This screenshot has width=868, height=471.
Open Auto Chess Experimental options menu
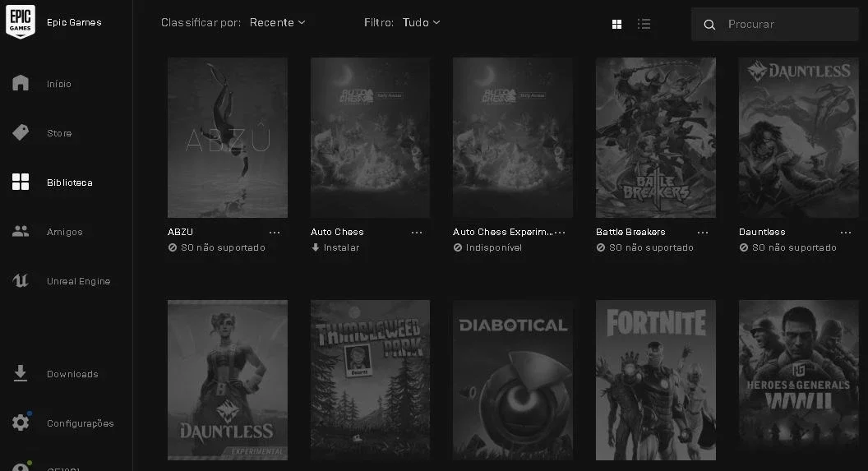pyautogui.click(x=561, y=233)
